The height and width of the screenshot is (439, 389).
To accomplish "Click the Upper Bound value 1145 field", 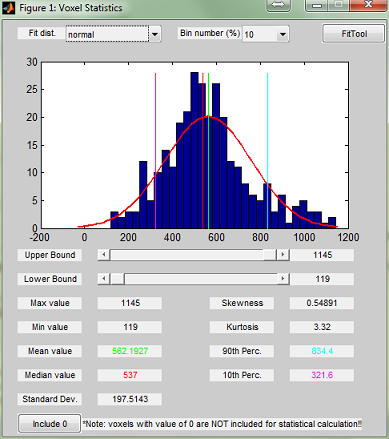I will pyautogui.click(x=322, y=255).
